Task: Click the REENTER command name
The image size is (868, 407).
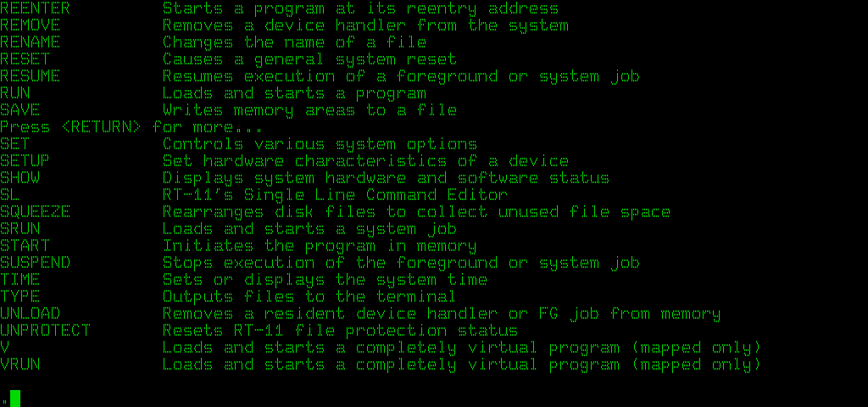Action: (35, 8)
